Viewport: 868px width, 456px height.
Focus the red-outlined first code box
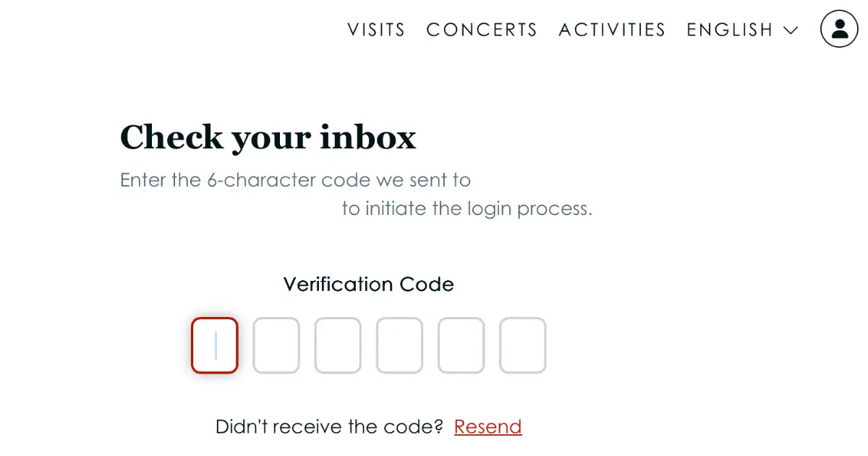[x=215, y=345]
